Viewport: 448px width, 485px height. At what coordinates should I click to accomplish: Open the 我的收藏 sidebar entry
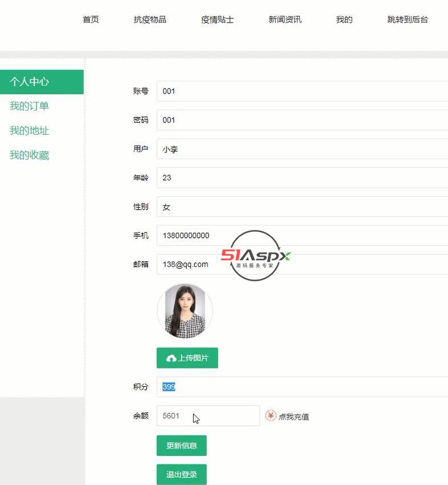(29, 155)
